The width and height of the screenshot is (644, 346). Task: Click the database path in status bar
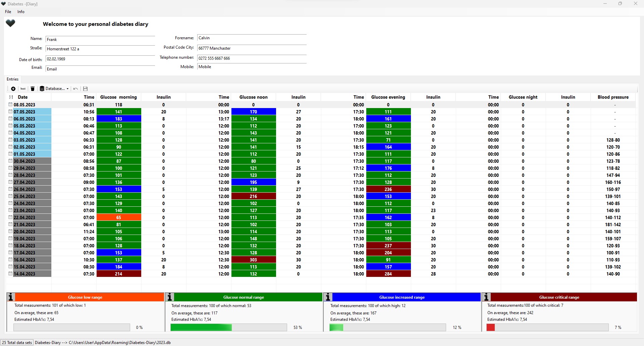103,343
